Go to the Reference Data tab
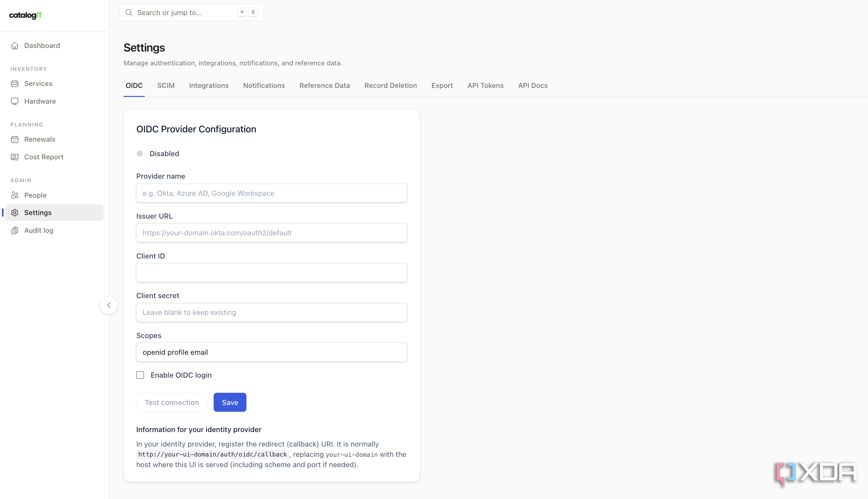This screenshot has width=868, height=499. coord(325,86)
